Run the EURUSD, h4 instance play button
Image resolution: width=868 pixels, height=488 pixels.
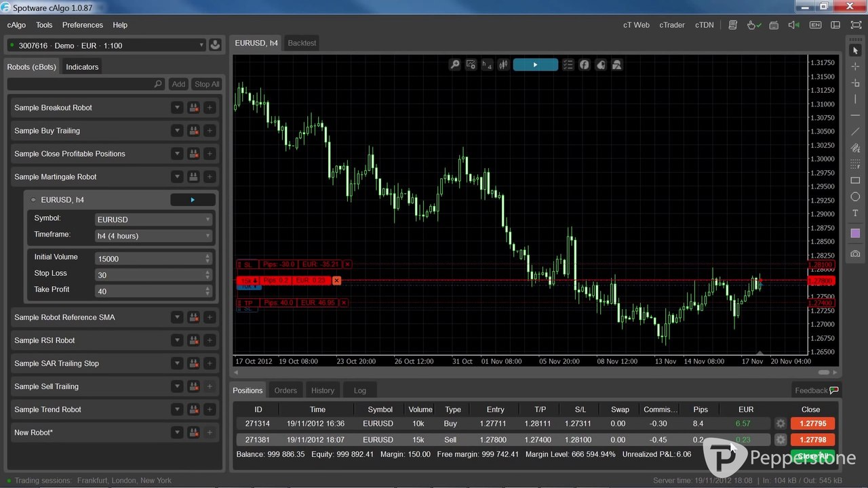point(193,200)
